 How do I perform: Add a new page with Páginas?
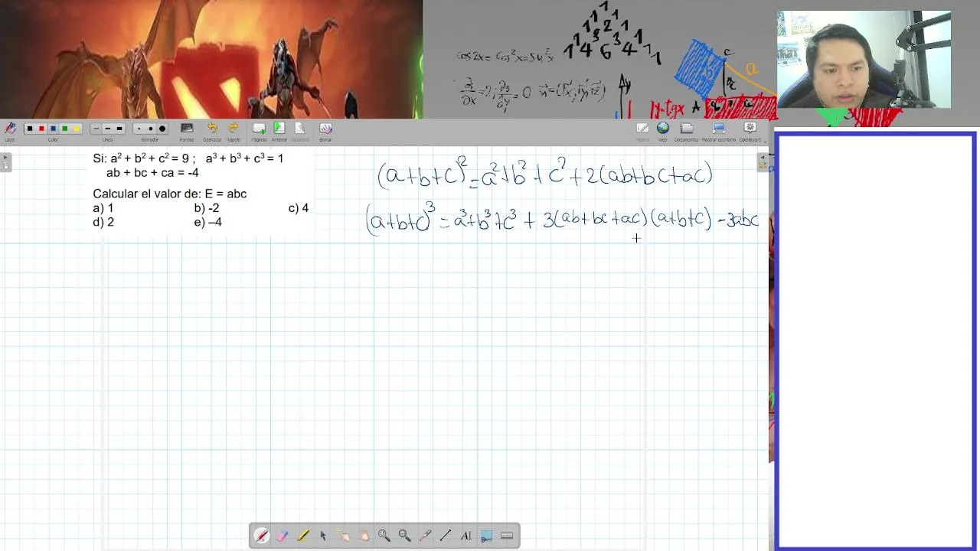tap(259, 129)
